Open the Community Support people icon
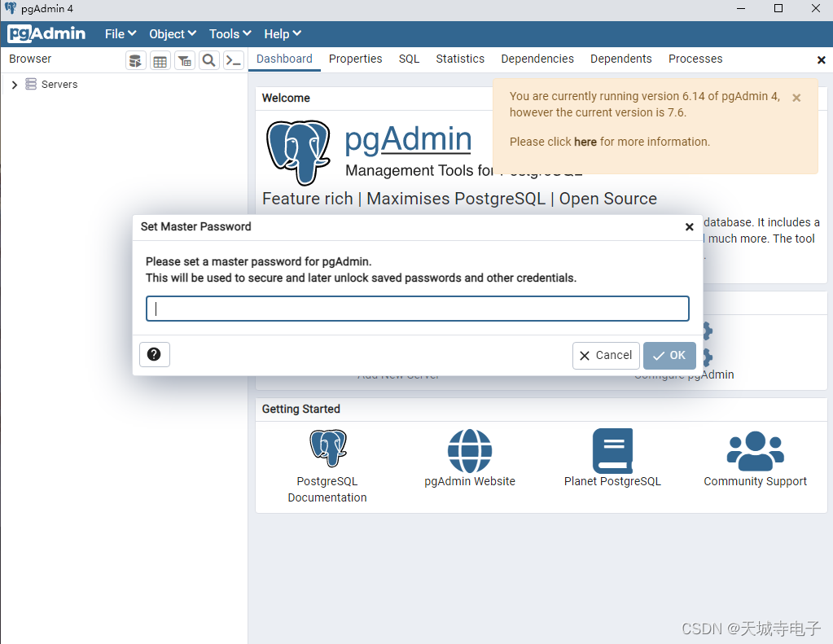This screenshot has height=644, width=833. [755, 450]
